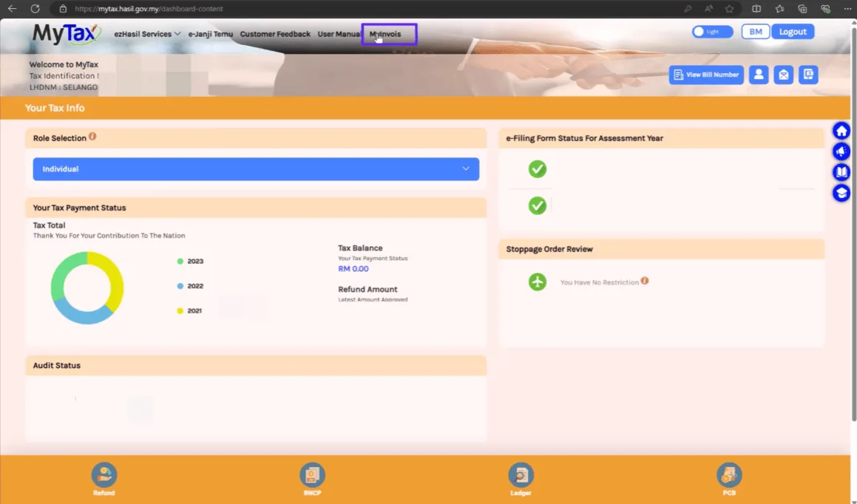Switch language with the BM button

click(x=756, y=32)
